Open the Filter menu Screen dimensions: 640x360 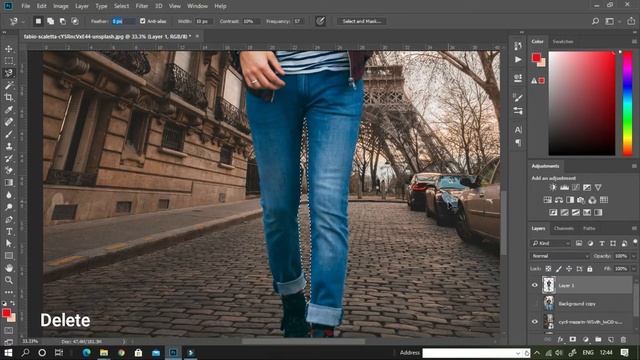tap(142, 6)
